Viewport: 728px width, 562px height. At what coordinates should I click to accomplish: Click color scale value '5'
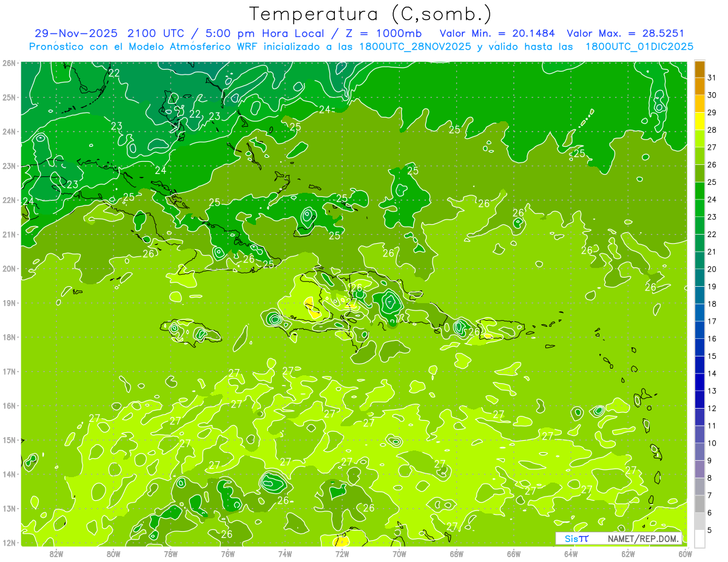[x=710, y=530]
